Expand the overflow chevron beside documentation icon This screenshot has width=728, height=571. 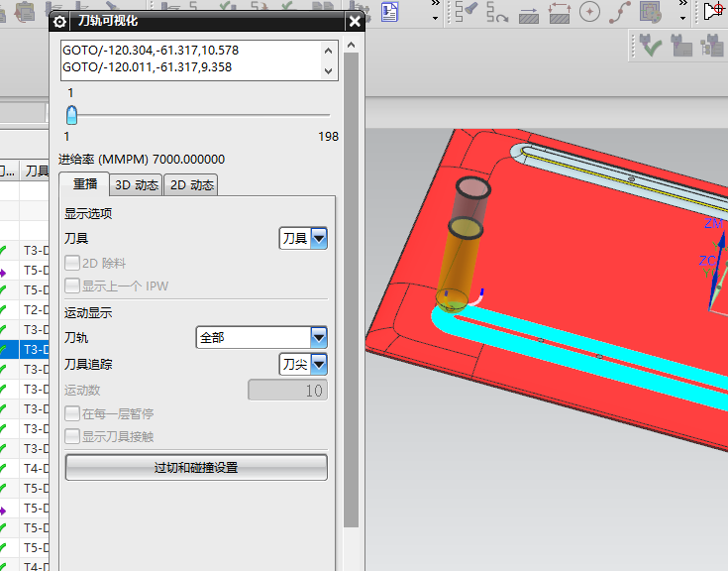pyautogui.click(x=435, y=4)
